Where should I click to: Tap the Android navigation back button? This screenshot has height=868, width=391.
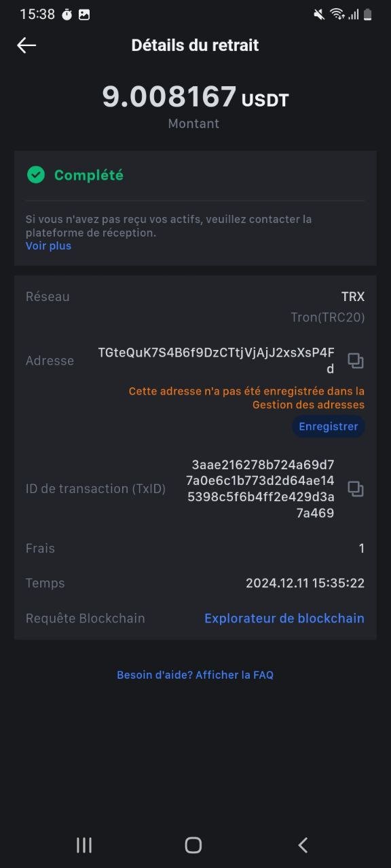pos(303,844)
